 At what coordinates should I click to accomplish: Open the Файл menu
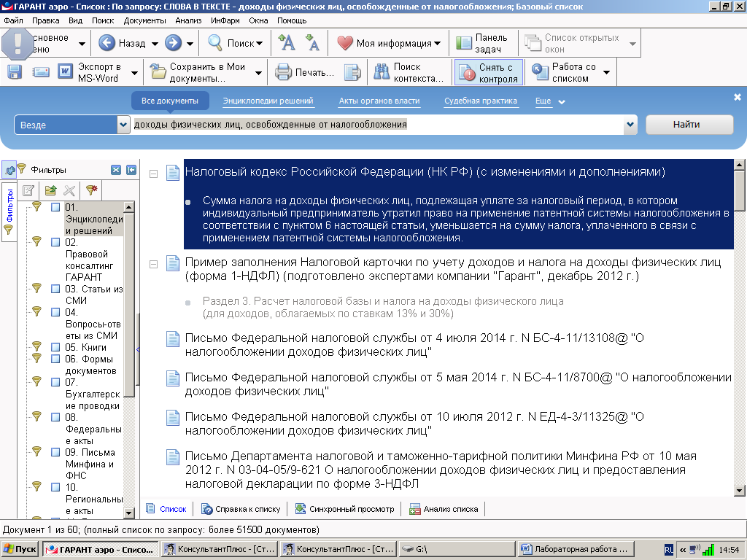tap(13, 20)
